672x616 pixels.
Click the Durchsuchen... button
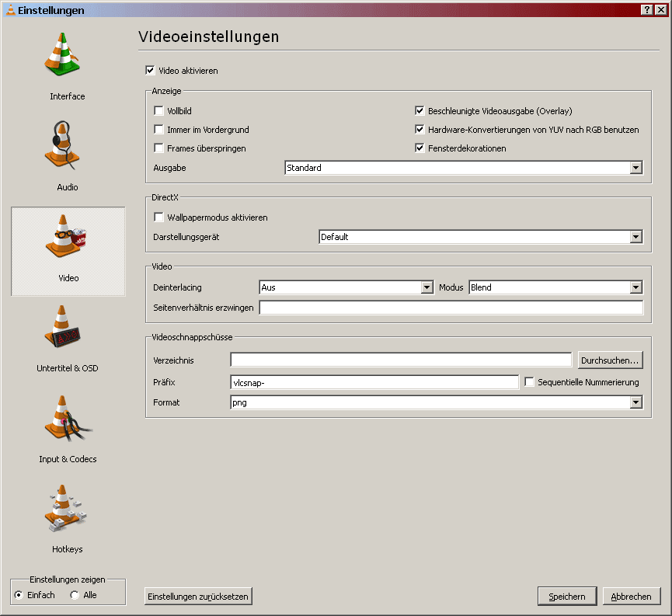[611, 360]
